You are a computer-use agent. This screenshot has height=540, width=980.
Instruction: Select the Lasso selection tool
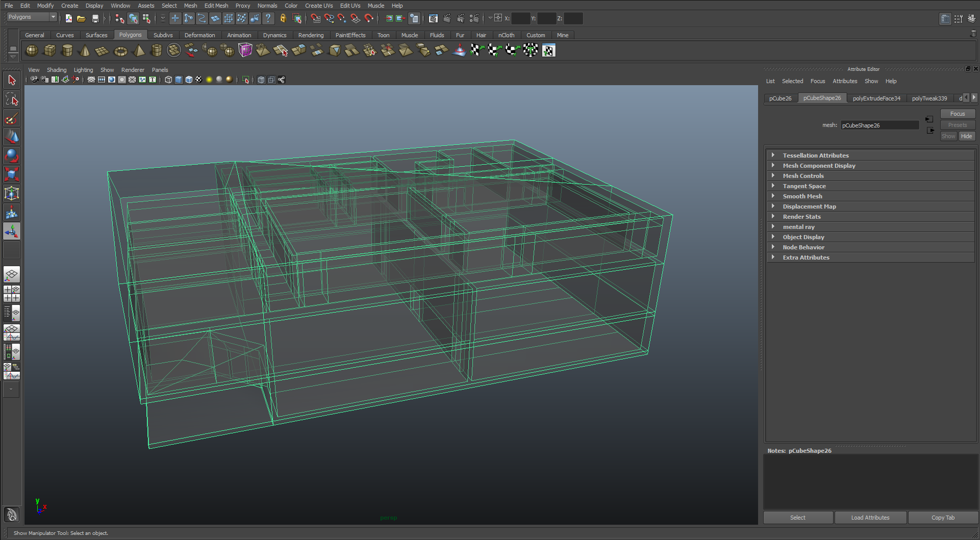pyautogui.click(x=12, y=99)
